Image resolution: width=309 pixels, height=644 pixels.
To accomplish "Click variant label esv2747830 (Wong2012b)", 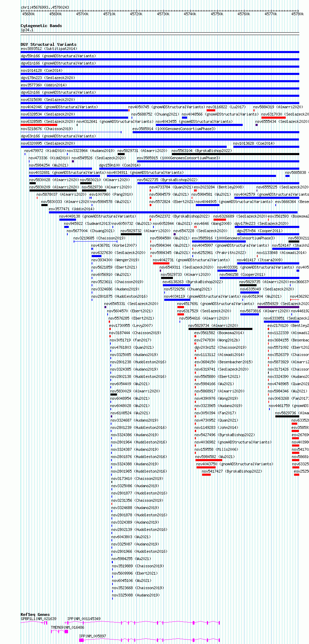I will pos(217,340).
